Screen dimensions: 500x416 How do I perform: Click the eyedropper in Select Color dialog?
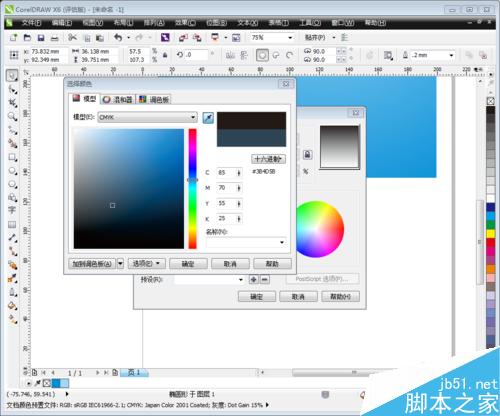tap(208, 118)
